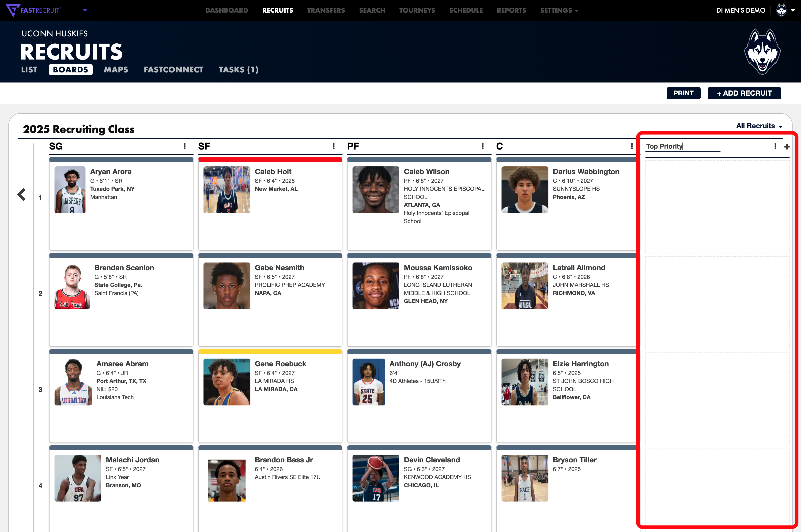Viewport: 801px width, 532px height.
Task: Open Top Priority column kebab menu
Action: pos(775,146)
